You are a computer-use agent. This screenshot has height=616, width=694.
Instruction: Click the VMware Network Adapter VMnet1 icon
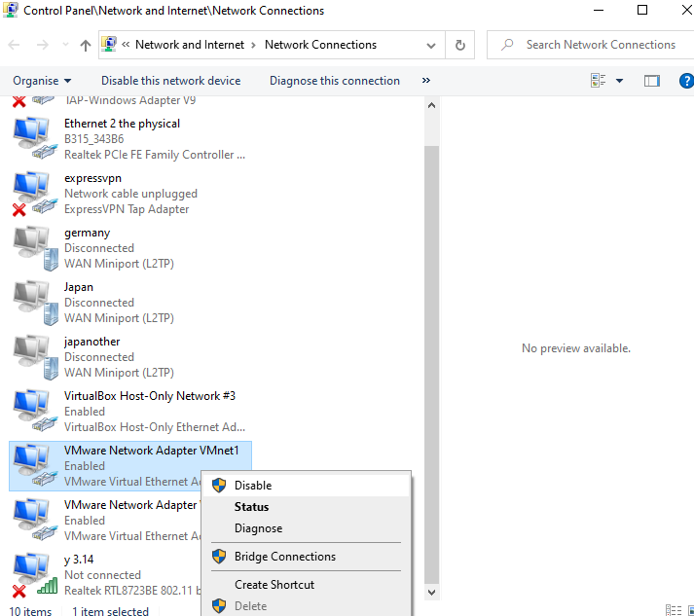[35, 465]
